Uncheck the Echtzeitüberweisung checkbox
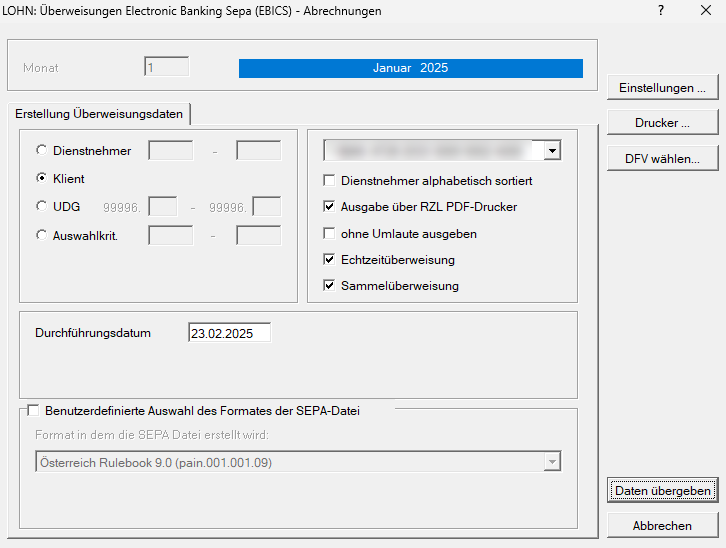 (329, 260)
